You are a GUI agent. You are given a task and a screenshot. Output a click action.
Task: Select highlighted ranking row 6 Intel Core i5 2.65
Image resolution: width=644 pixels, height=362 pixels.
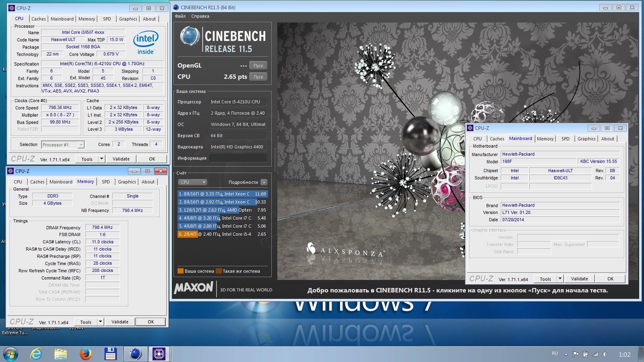[x=222, y=234]
